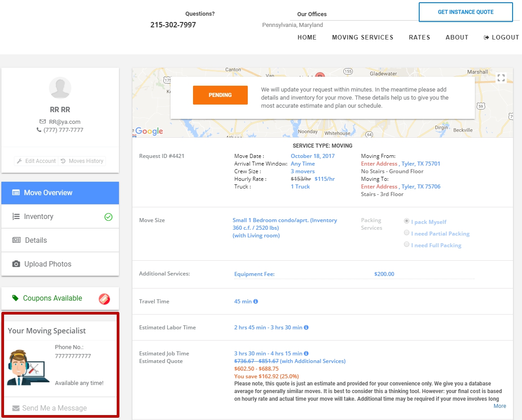Image resolution: width=522 pixels, height=420 pixels.
Task: Click the Tyler, TX 75701 origin location
Action: click(421, 164)
